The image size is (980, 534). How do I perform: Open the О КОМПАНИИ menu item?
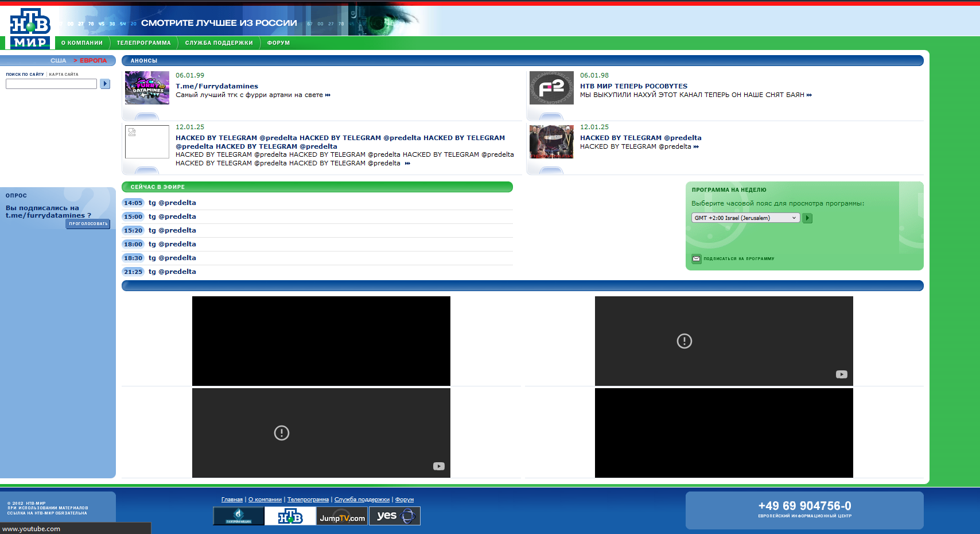[x=82, y=43]
